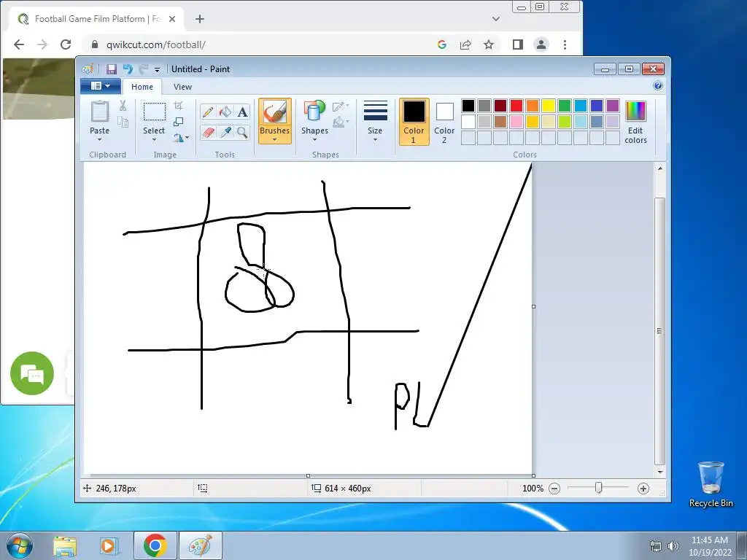The height and width of the screenshot is (560, 747).
Task: Click the Shapes gallery icon
Action: point(314,112)
